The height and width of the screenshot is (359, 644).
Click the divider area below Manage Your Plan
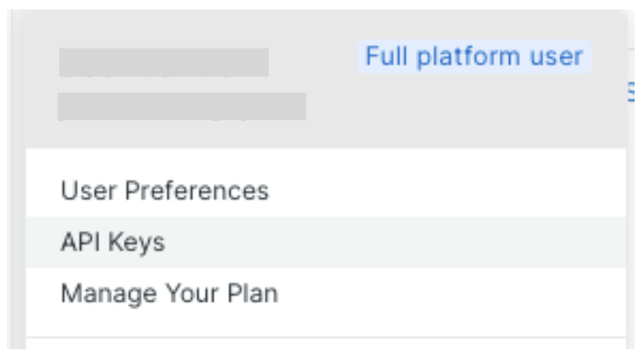click(325, 337)
